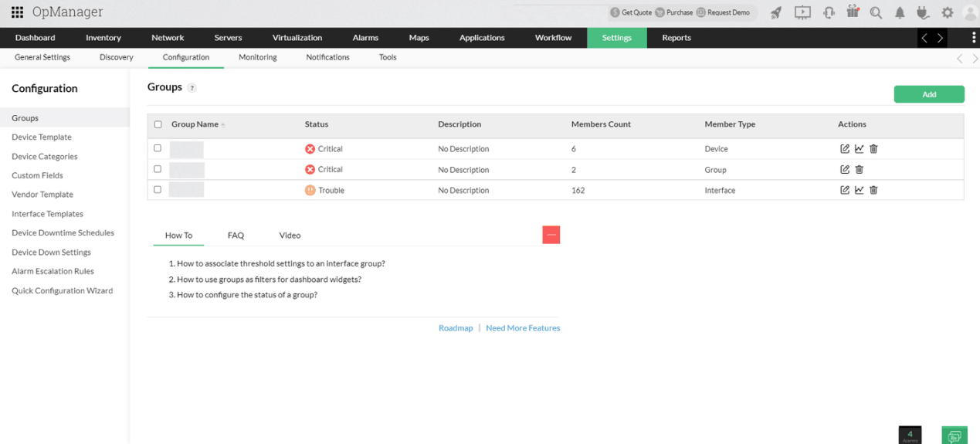Follow the Roadmap link

tap(456, 328)
